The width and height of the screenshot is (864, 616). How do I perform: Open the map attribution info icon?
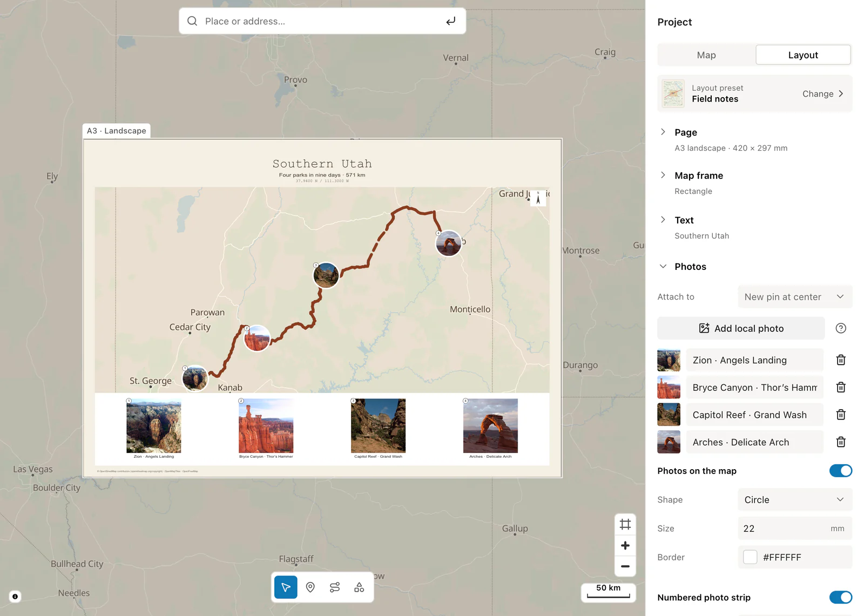(15, 597)
